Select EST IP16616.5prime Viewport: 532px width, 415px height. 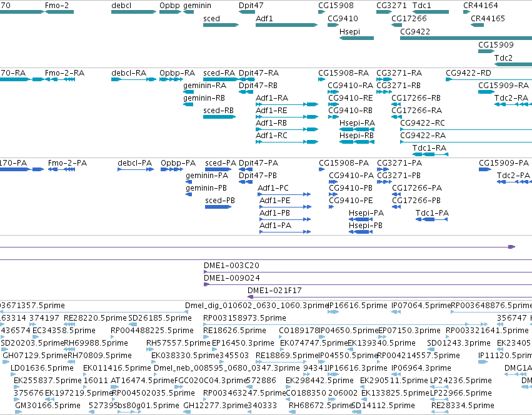click(333, 312)
